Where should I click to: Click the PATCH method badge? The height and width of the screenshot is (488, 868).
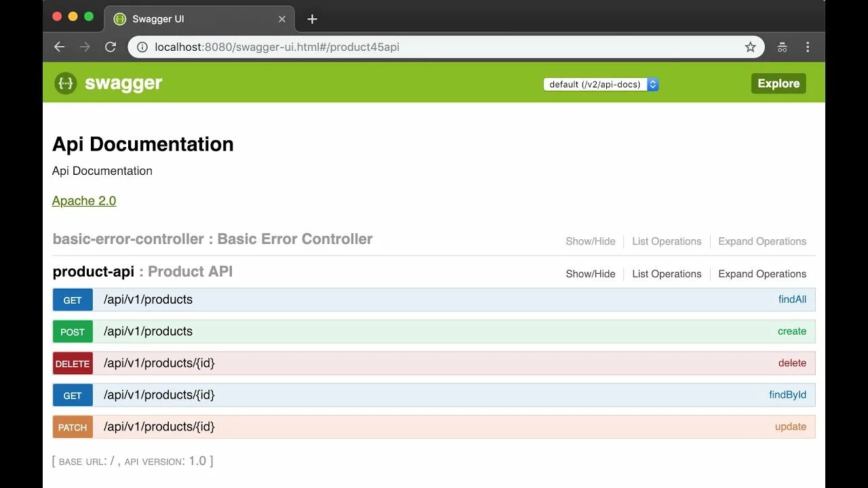[73, 427]
